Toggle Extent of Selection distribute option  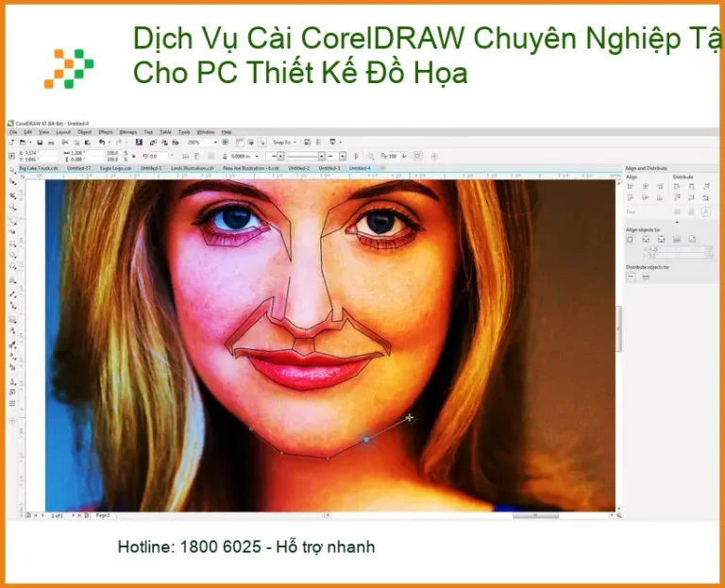pyautogui.click(x=631, y=277)
